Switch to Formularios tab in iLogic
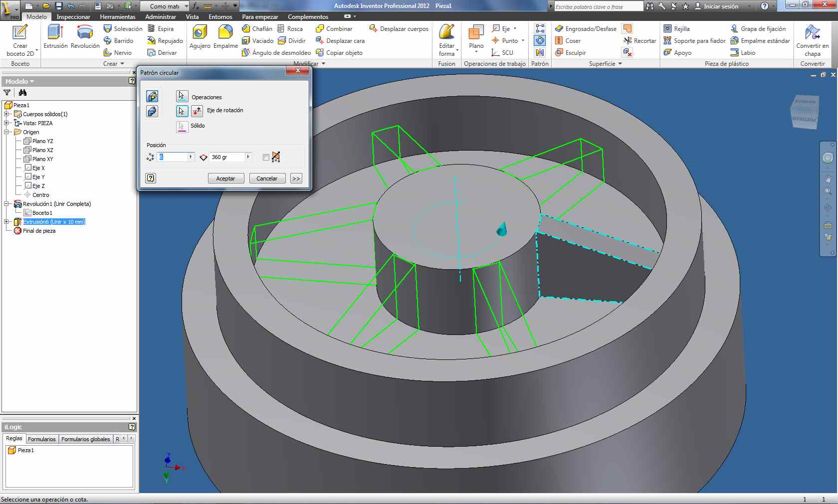This screenshot has width=838, height=504. (x=42, y=439)
